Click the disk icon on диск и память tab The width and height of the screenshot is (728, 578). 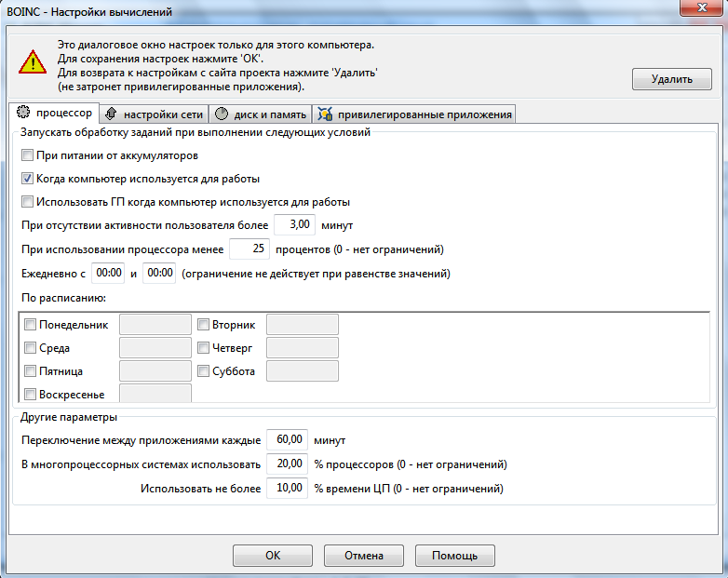(222, 114)
